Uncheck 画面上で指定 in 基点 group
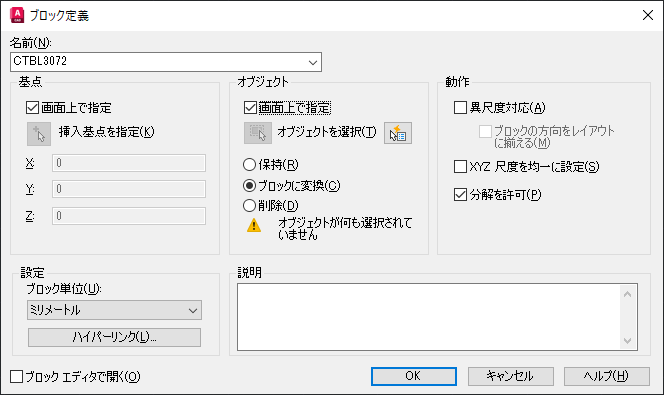The width and height of the screenshot is (664, 395). click(32, 108)
